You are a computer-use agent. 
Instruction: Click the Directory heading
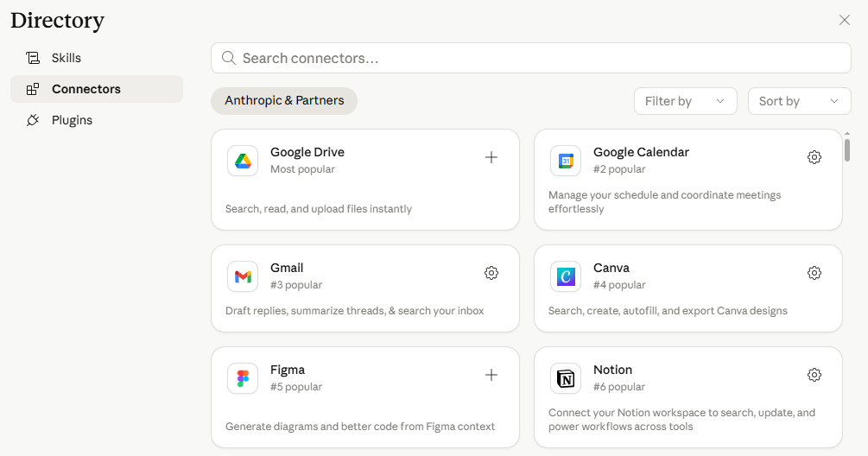click(x=58, y=21)
